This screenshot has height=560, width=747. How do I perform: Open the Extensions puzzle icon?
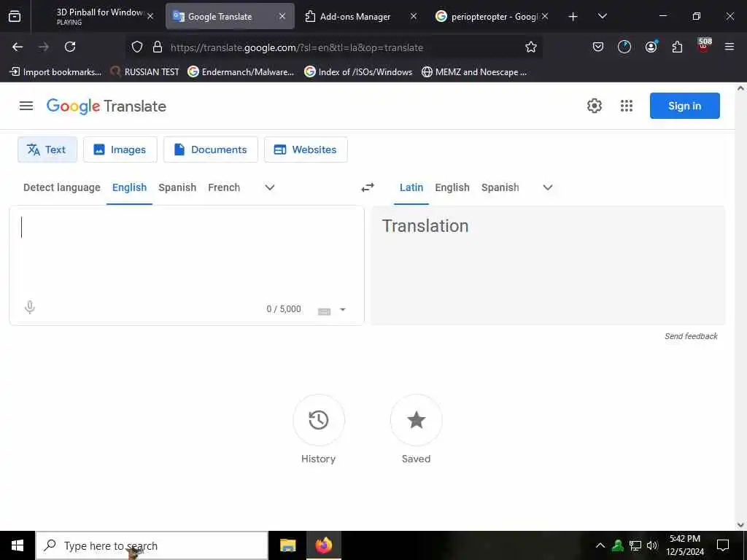[x=677, y=47]
